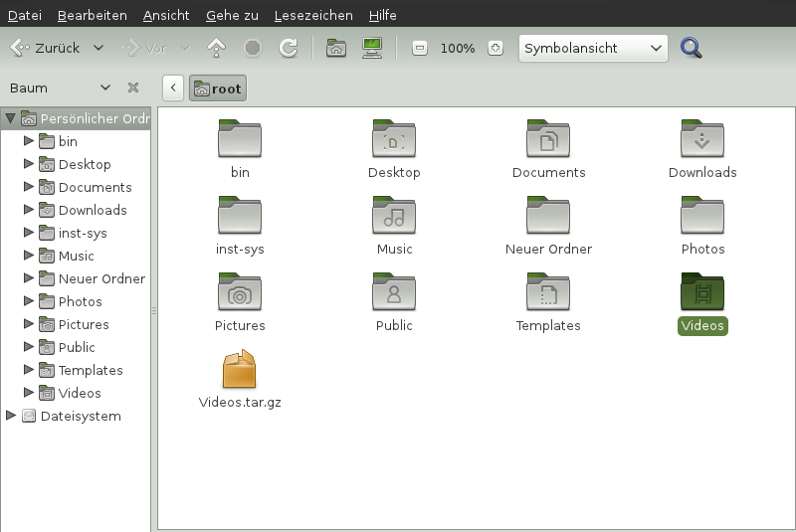Viewport: 796px width, 532px height.
Task: Click the Zurück back button
Action: [48, 48]
